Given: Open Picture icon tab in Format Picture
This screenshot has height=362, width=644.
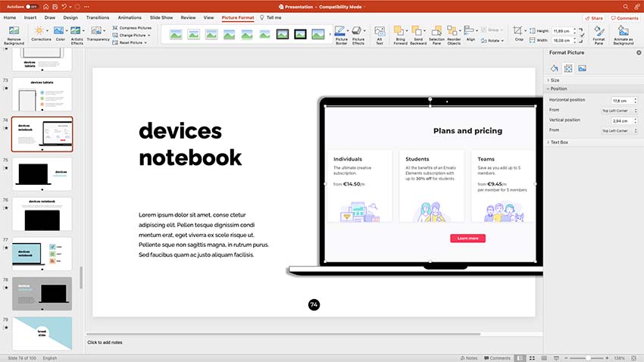Looking at the screenshot, I should coord(582,69).
